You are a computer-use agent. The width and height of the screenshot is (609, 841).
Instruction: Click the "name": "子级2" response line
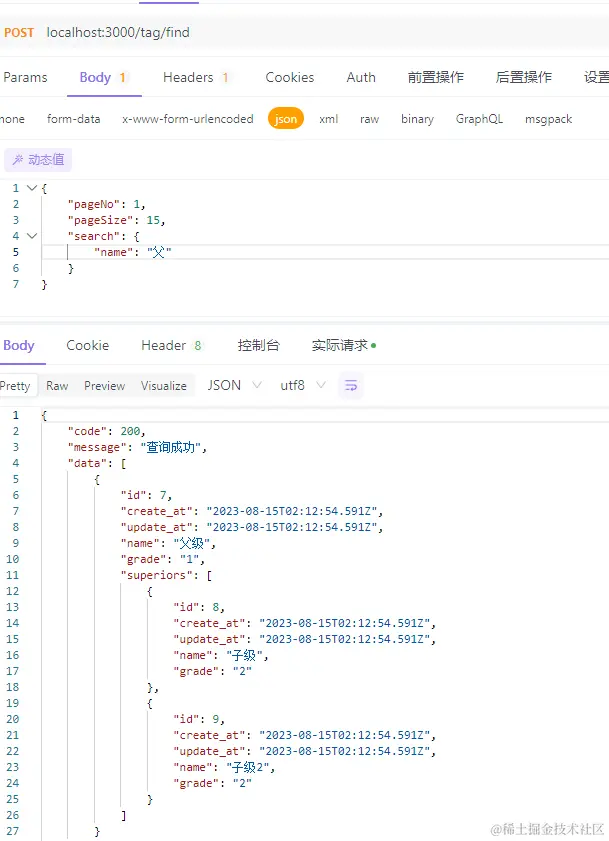224,767
